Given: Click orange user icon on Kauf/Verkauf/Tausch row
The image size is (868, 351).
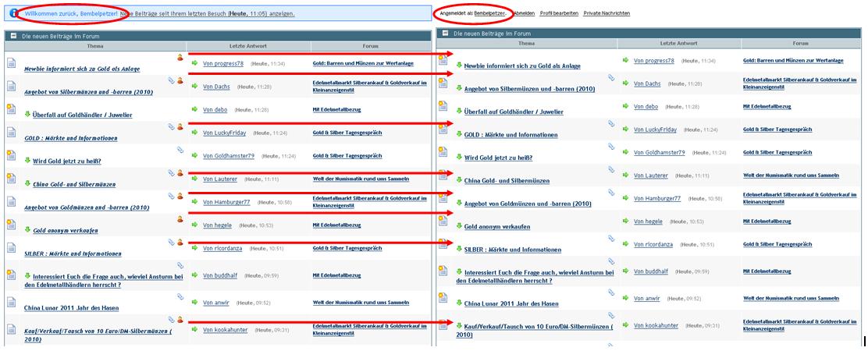Looking at the screenshot, I should [x=180, y=319].
